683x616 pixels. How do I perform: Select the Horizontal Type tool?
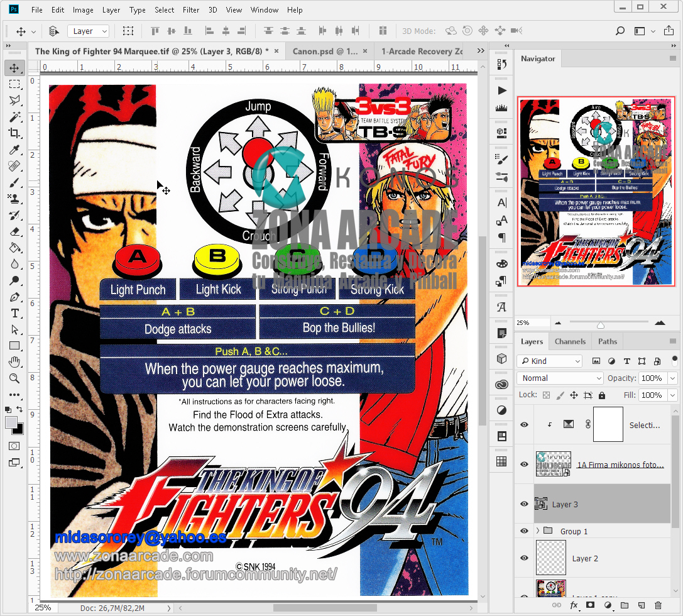14,313
